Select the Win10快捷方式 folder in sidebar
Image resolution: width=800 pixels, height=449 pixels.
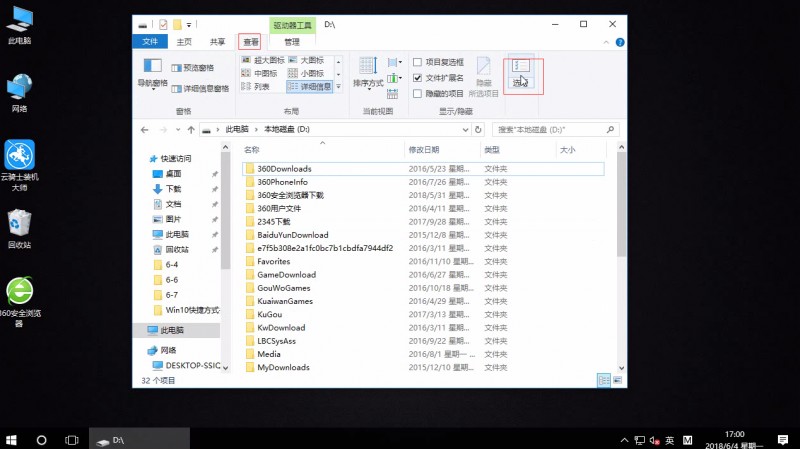click(x=187, y=310)
